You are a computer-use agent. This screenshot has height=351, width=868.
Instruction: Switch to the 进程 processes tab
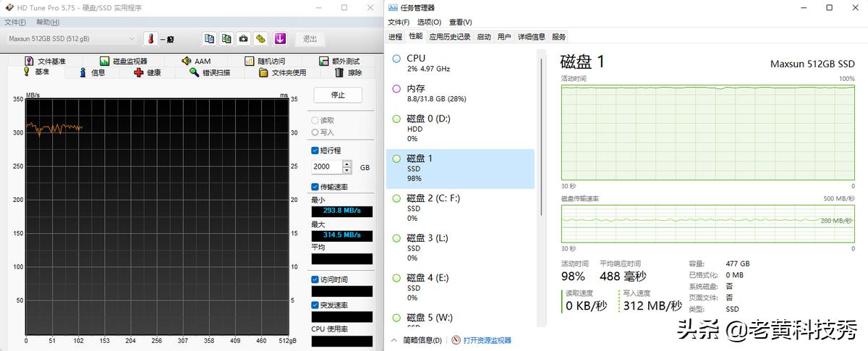pos(395,36)
